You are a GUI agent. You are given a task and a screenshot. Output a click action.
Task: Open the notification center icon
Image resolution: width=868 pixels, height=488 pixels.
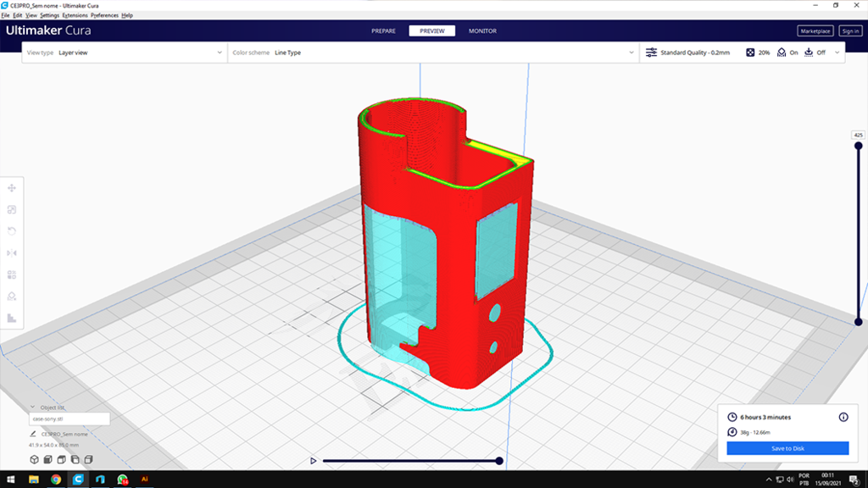tap(854, 480)
